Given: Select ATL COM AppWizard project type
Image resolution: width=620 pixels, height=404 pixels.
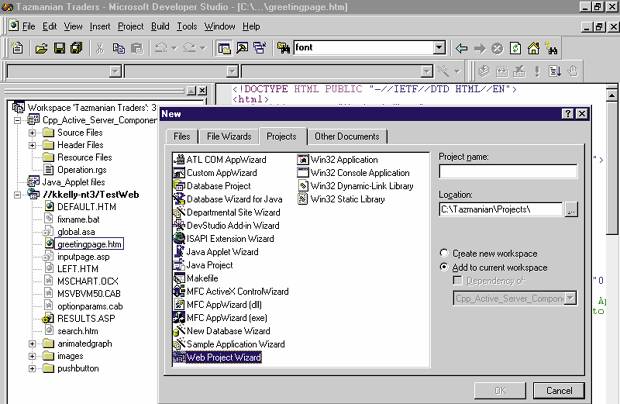Looking at the screenshot, I should click(220, 160).
